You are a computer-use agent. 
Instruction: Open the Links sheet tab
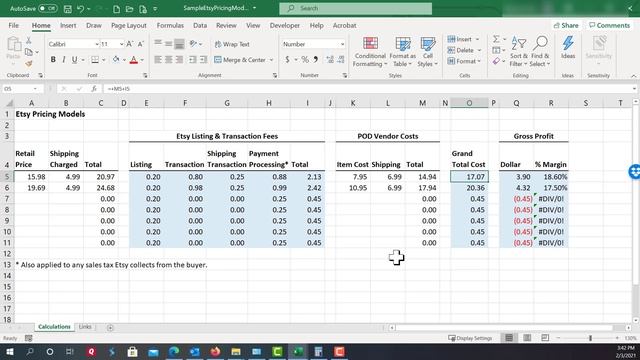coord(85,327)
